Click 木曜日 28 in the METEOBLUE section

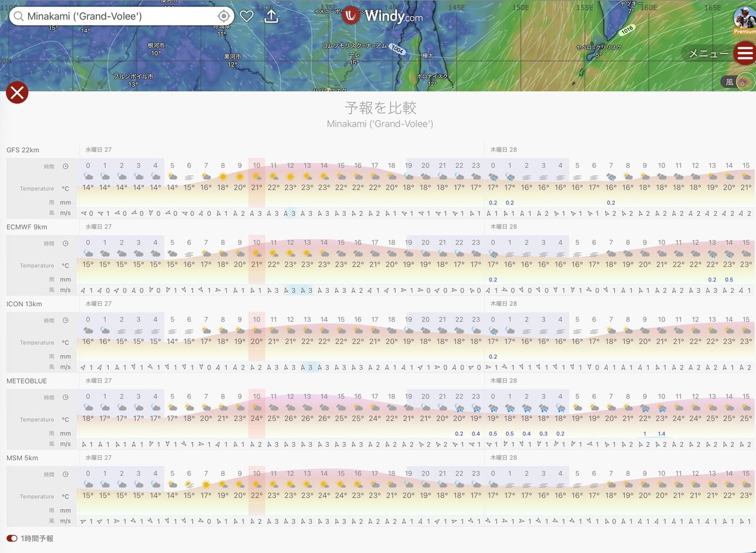(x=504, y=381)
